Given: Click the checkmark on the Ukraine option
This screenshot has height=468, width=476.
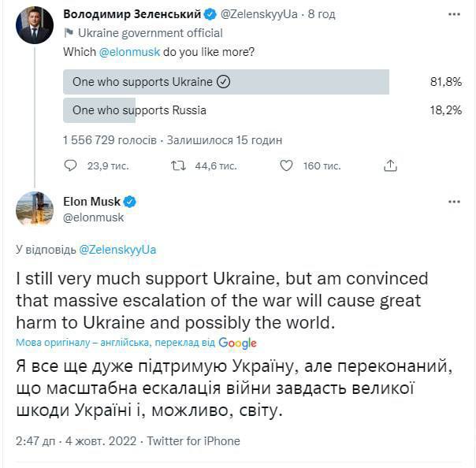Looking at the screenshot, I should [222, 82].
